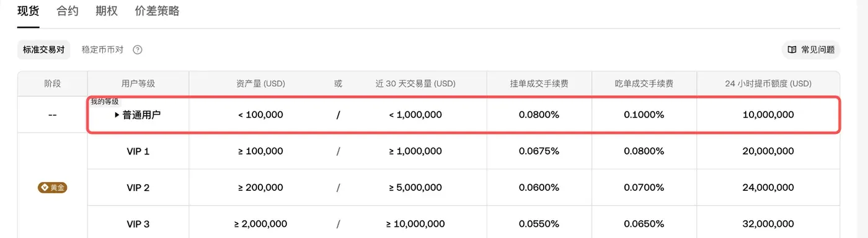Click the 24,000,000 withdrawal limit value

pyautogui.click(x=768, y=187)
